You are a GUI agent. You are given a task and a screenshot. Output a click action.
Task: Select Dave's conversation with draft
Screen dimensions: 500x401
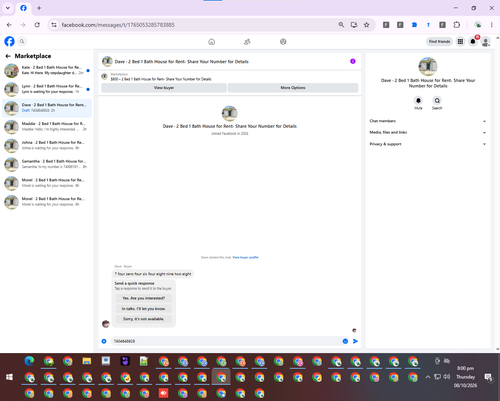47,108
